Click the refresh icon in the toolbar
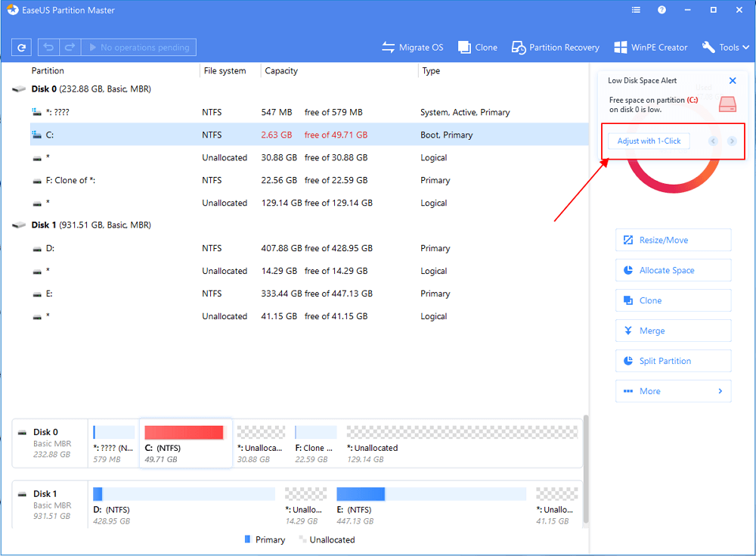Screen dimensions: 756x556 coord(22,47)
